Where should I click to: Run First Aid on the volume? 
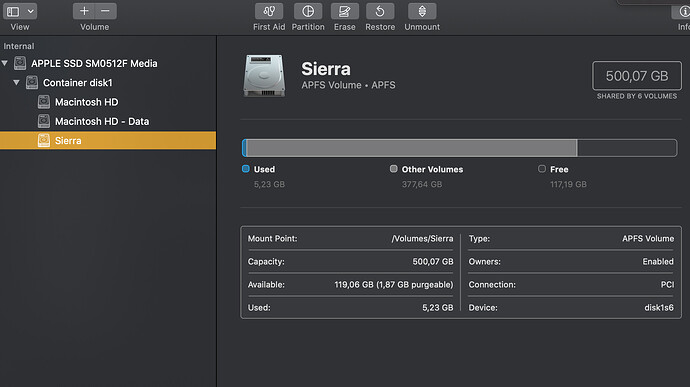tap(269, 11)
